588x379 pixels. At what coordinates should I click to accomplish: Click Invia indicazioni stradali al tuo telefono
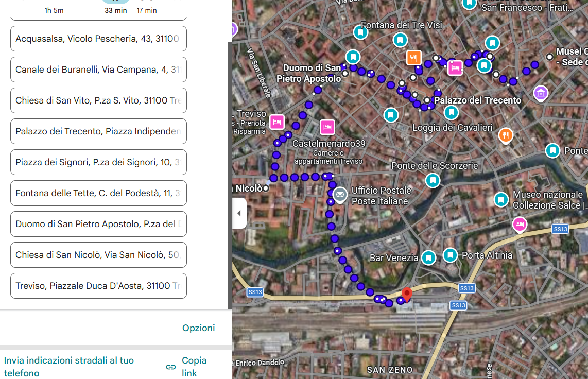click(69, 367)
